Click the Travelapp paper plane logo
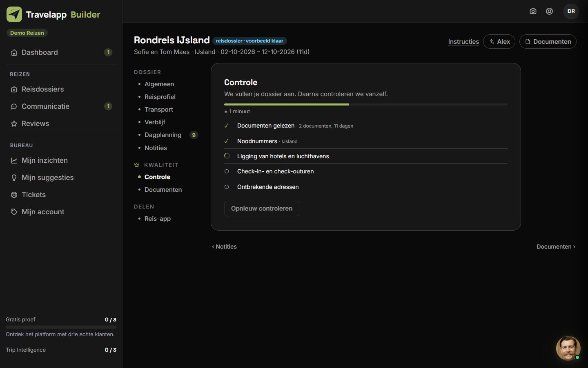This screenshot has height=368, width=588. 14,14
